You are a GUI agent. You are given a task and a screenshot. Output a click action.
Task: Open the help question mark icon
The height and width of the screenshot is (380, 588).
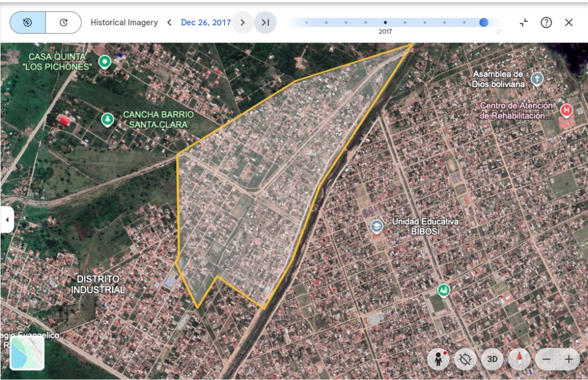click(546, 22)
